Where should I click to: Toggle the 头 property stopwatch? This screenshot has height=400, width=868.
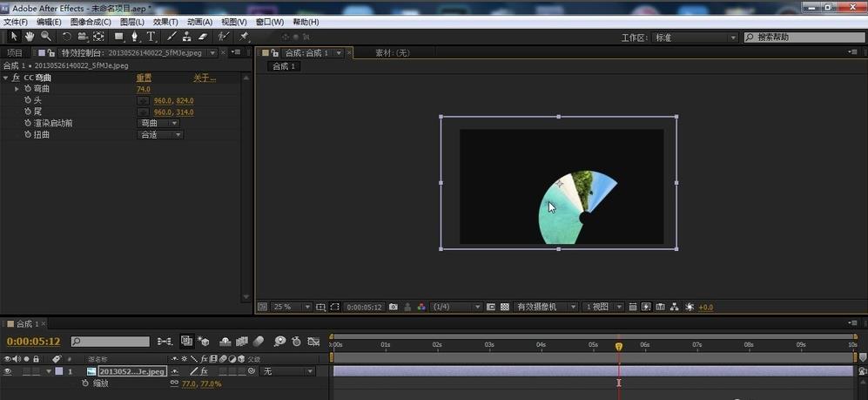point(28,100)
